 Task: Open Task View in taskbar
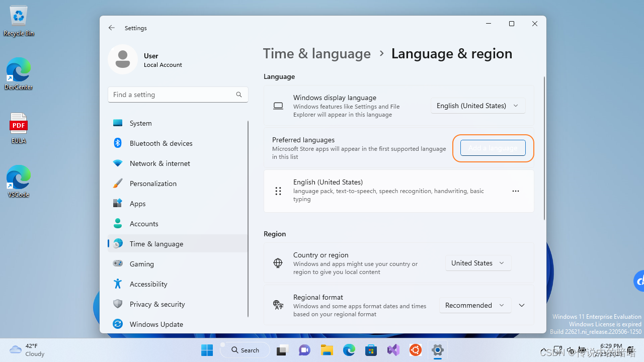(282, 350)
